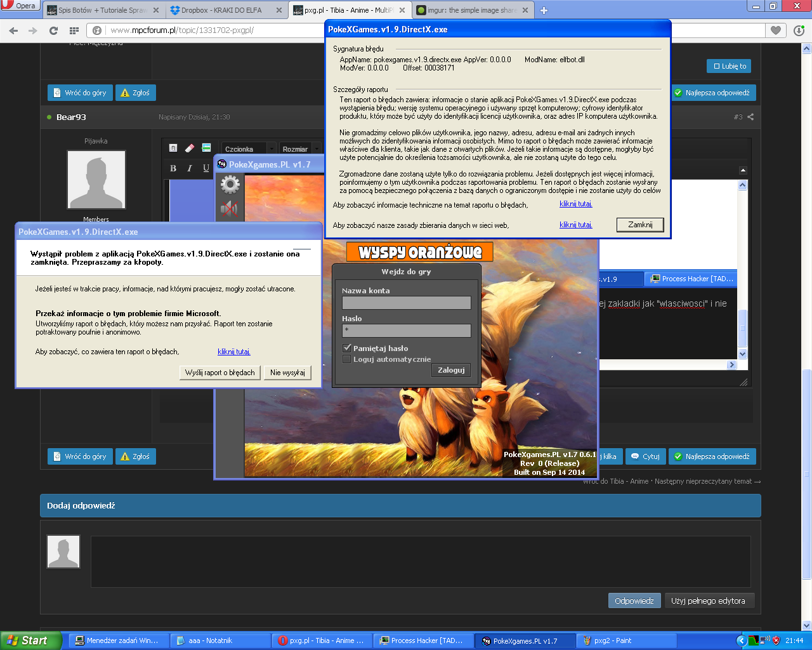
Task: Close the Spis Botów tab
Action: click(x=156, y=10)
